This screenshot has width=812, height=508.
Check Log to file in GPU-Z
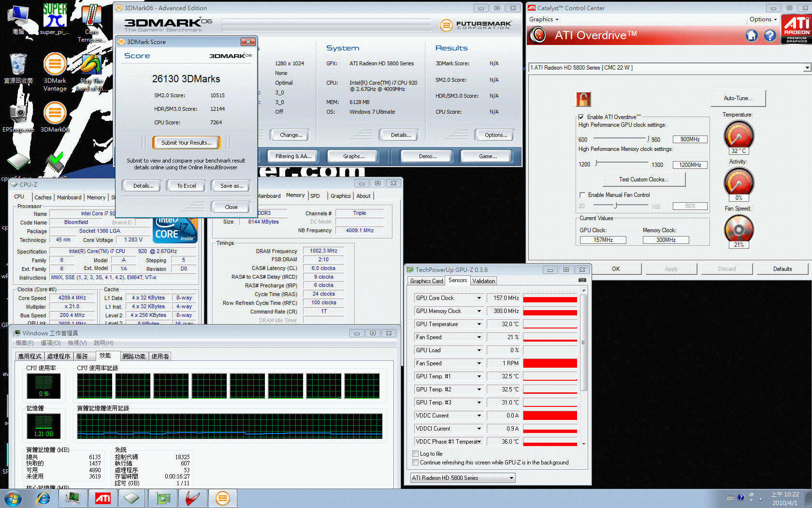(415, 454)
